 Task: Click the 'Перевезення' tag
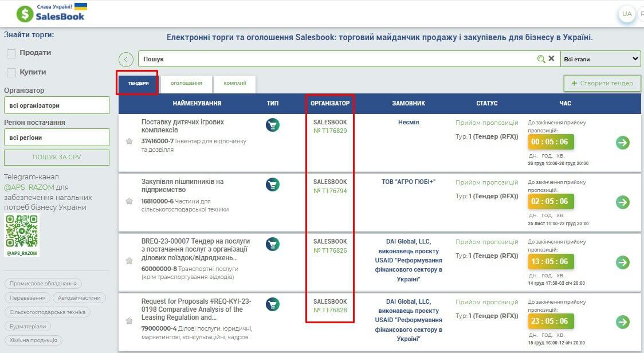(x=28, y=298)
